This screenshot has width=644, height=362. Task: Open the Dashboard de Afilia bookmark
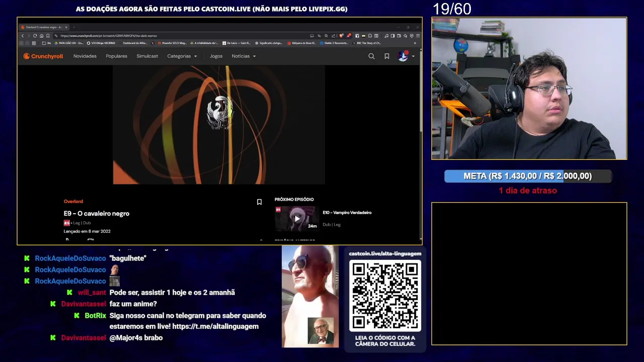[135, 43]
